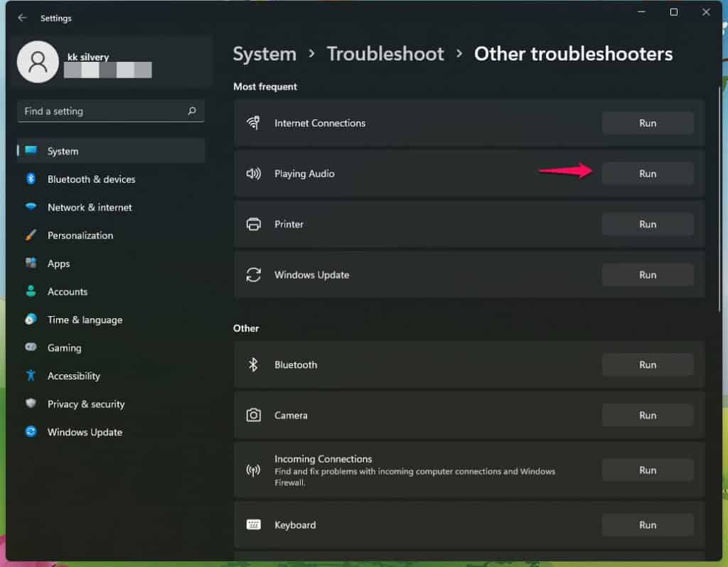Open Accessibility settings
Image resolution: width=728 pixels, height=567 pixels.
111,376
